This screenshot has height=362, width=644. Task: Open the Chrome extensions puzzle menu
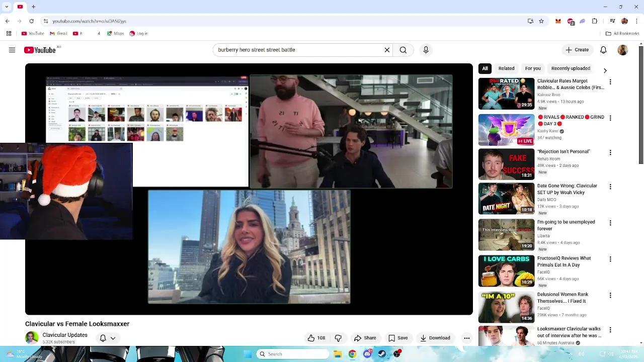[x=595, y=21]
